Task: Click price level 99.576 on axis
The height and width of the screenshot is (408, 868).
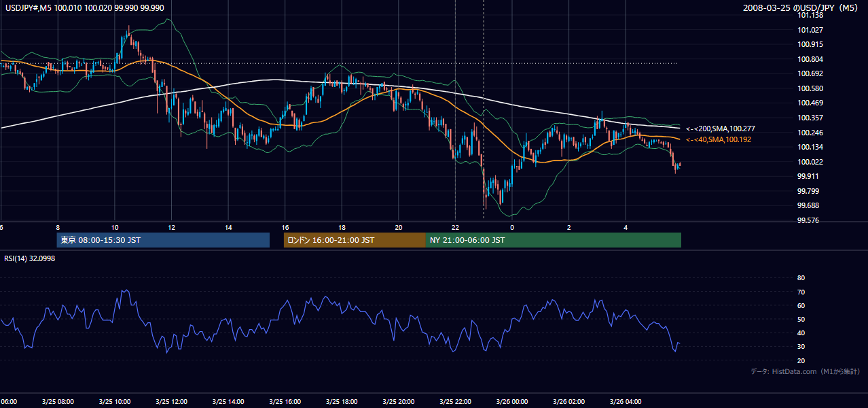Action: (808, 220)
